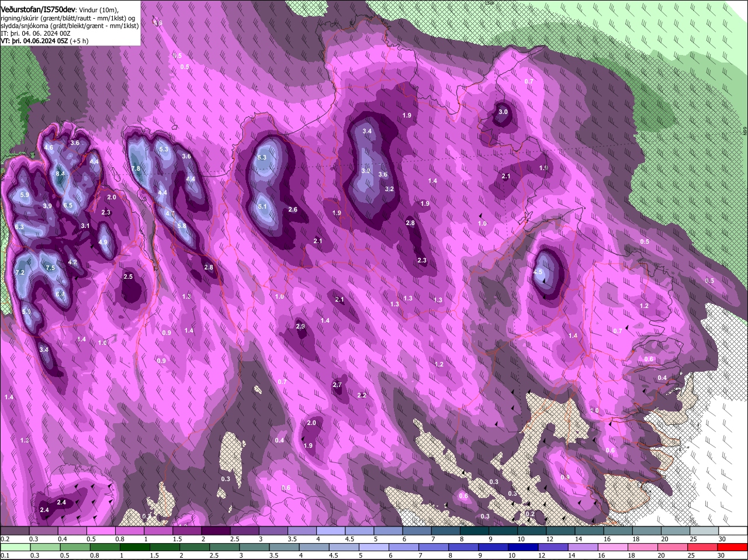Click the 2.2 precipitation value
748x560 pixels.
pos(362,396)
